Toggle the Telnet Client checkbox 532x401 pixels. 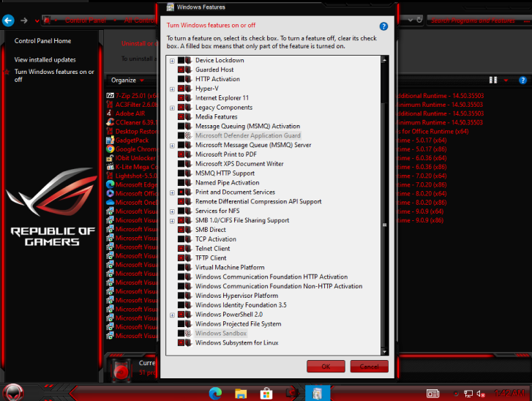(x=181, y=248)
